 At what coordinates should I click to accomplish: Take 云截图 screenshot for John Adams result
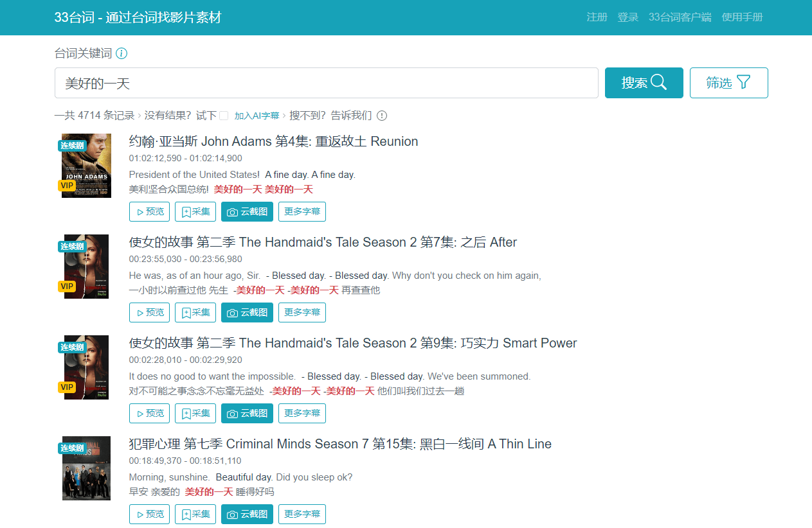click(247, 211)
